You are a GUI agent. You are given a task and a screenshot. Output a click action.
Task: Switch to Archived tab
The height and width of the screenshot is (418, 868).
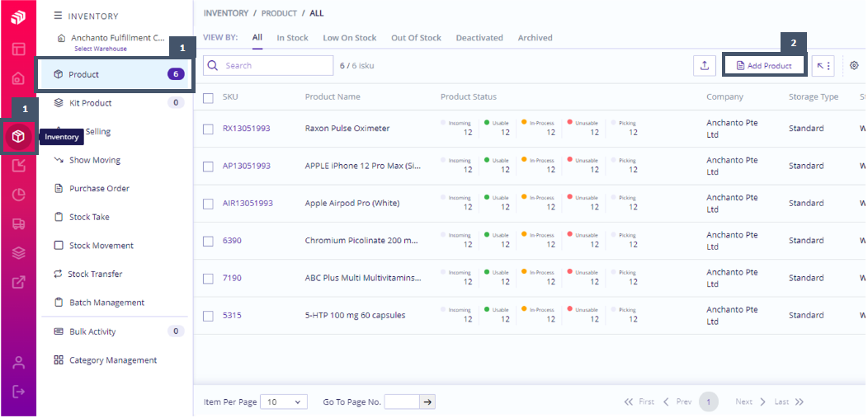click(x=535, y=38)
